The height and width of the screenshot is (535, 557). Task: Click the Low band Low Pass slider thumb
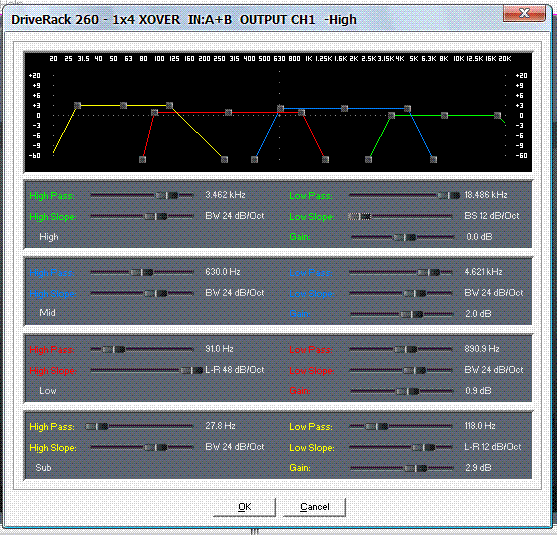tap(406, 350)
